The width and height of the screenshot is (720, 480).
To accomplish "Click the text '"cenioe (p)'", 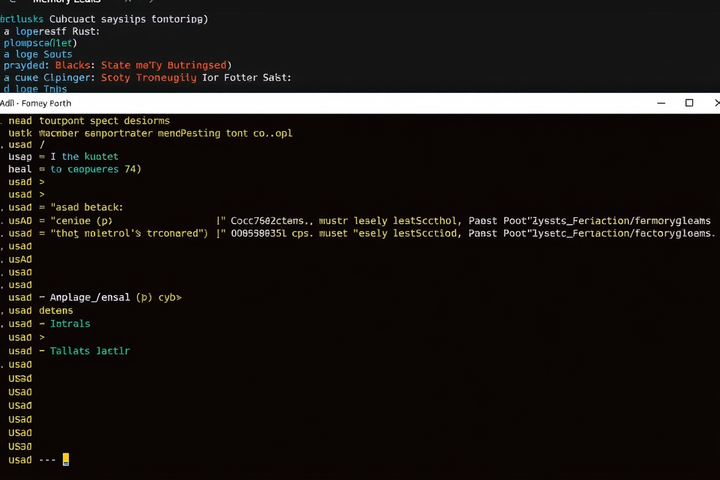I will [x=81, y=220].
